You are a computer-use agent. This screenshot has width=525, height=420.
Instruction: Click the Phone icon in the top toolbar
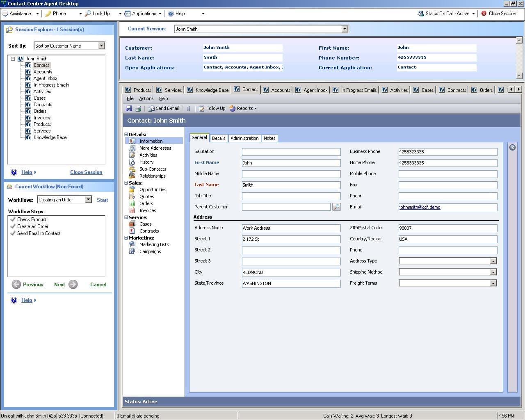(49, 13)
